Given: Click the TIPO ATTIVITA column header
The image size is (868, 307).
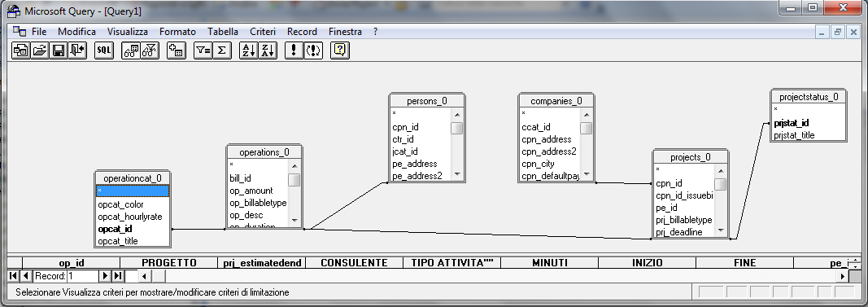Looking at the screenshot, I should tap(451, 263).
